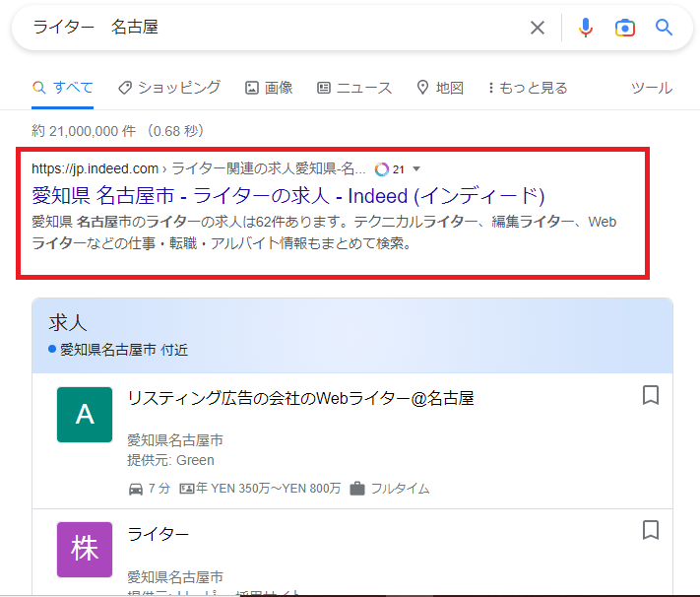Open image search with the camera icon
The image size is (700, 597).
pos(624,28)
